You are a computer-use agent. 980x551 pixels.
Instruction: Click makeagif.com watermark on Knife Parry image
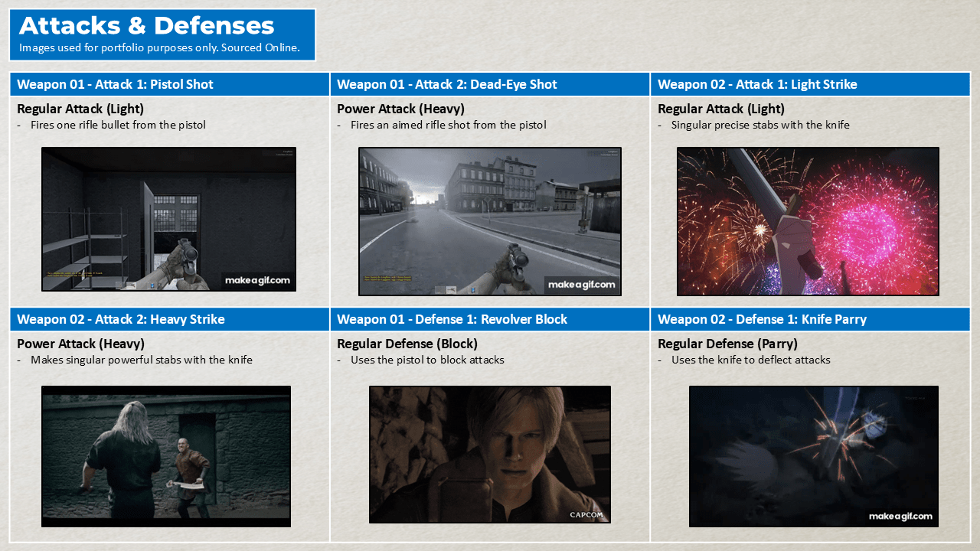pyautogui.click(x=900, y=517)
